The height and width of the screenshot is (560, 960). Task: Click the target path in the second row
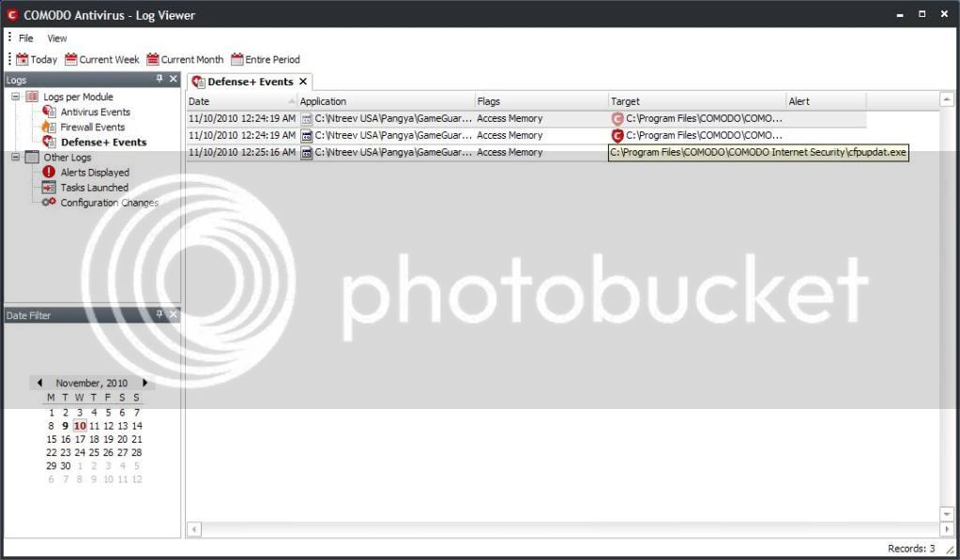(704, 135)
